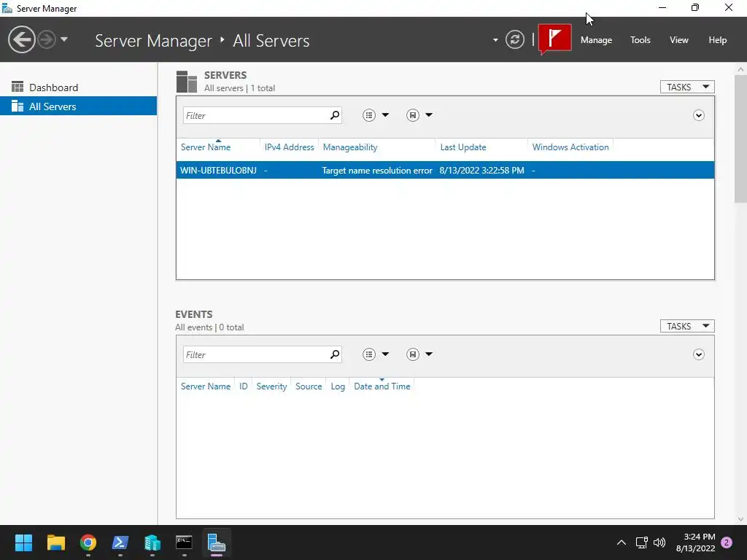Open the notification count badge
This screenshot has width=747, height=560.
point(727,542)
